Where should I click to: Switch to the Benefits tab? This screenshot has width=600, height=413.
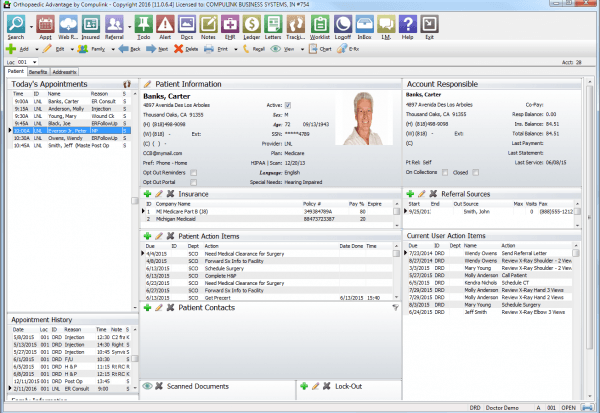(x=39, y=73)
